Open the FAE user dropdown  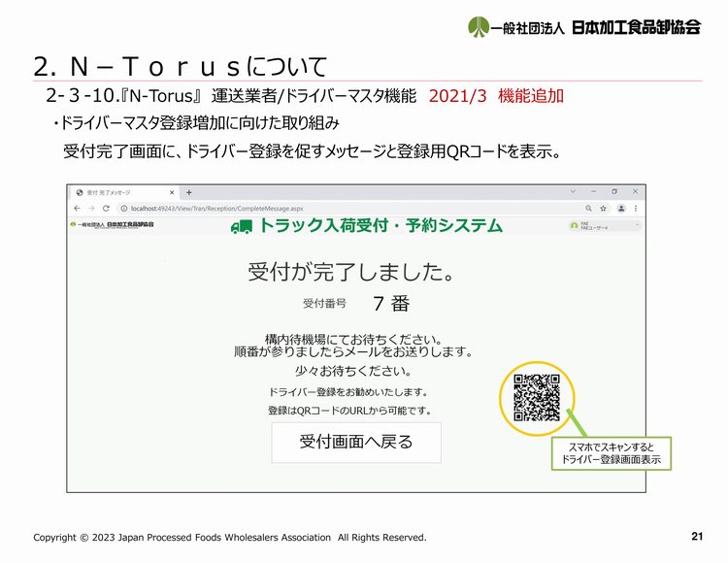click(606, 226)
